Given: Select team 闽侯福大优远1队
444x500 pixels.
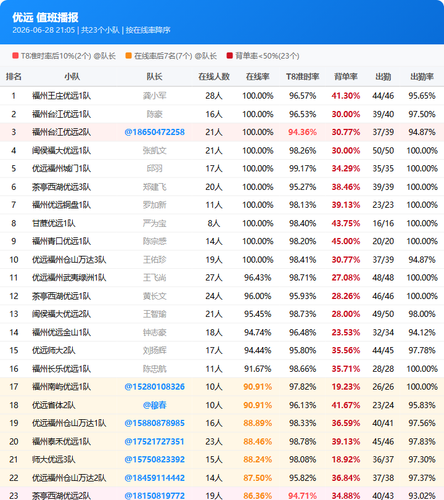Looking at the screenshot, I should click(61, 151).
